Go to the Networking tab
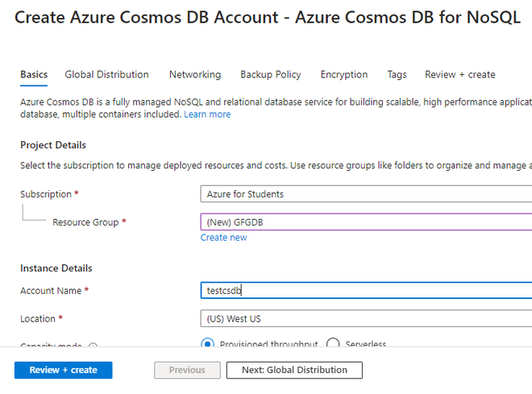Viewport: 532px width, 394px height. point(195,74)
